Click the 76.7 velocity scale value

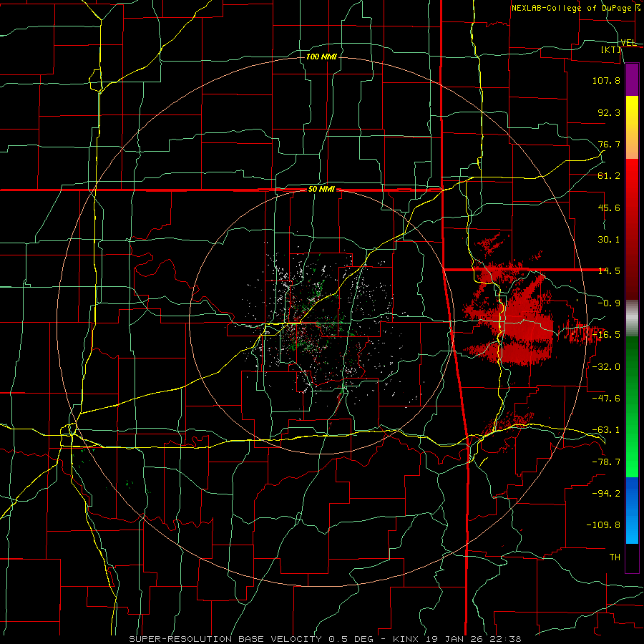point(609,144)
